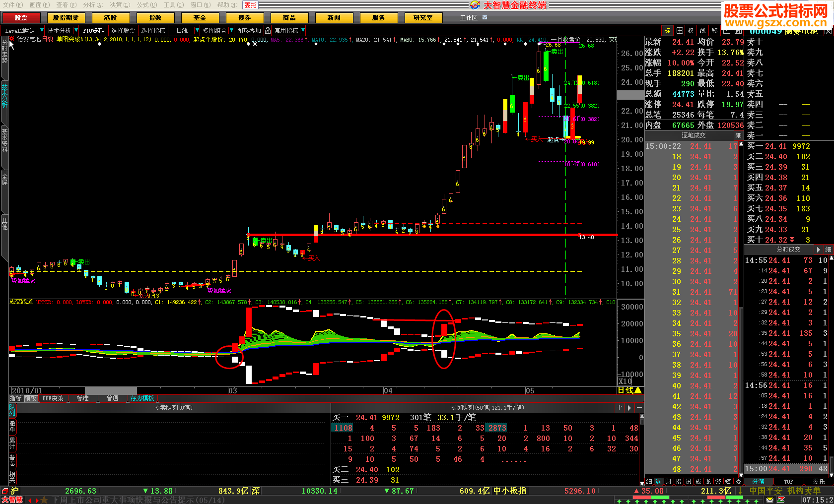Viewport: 834px width, 504px height.
Task: Select the 股票 market tab
Action: point(21,18)
